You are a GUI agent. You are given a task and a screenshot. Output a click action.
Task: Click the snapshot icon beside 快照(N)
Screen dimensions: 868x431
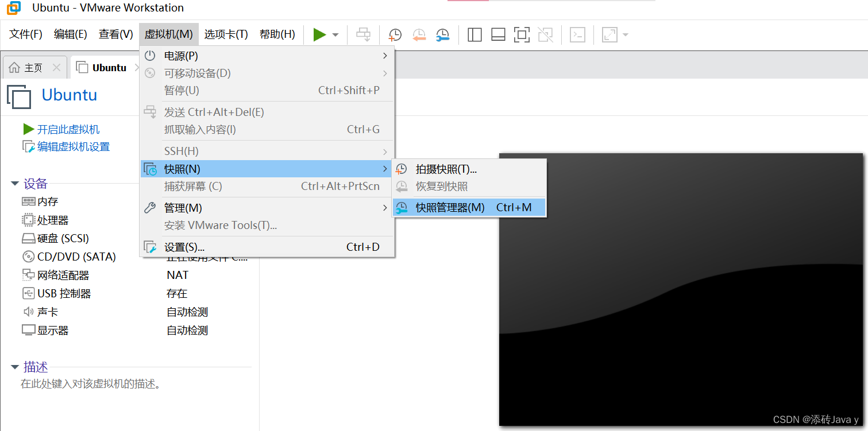coord(150,169)
